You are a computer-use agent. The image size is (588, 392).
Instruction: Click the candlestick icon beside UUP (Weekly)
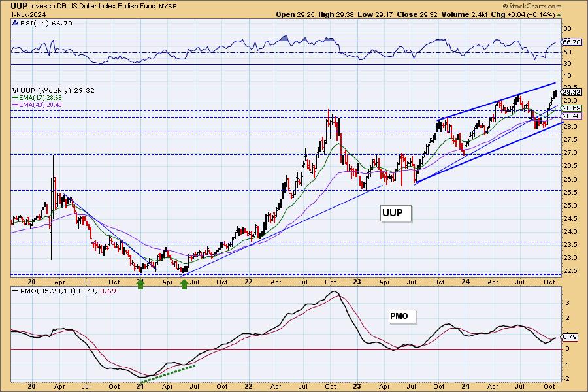16,90
